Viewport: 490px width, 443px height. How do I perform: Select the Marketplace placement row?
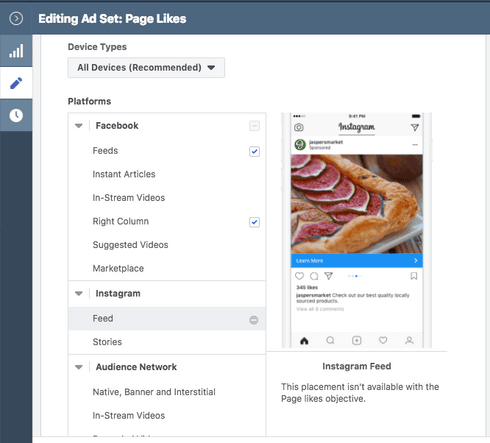click(x=167, y=268)
